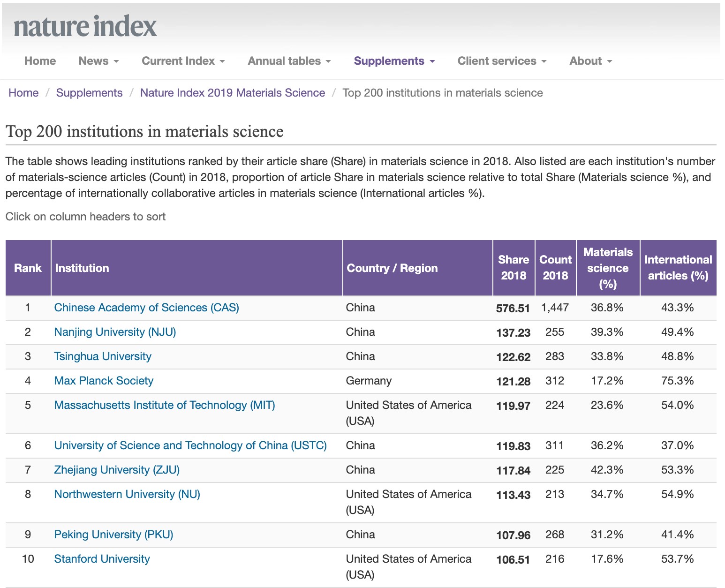The width and height of the screenshot is (725, 588).
Task: Sort by Share 2018 column header
Action: click(x=514, y=268)
